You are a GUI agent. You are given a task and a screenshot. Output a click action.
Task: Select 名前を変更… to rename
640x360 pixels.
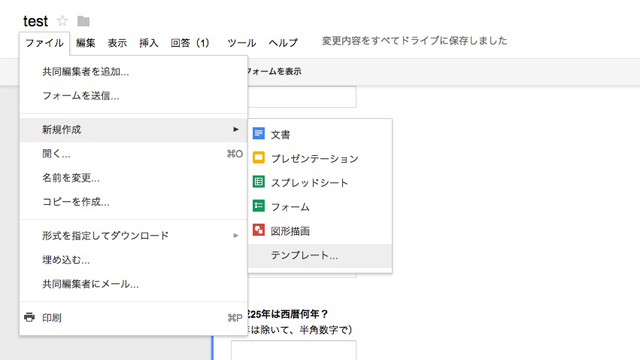[x=133, y=178]
